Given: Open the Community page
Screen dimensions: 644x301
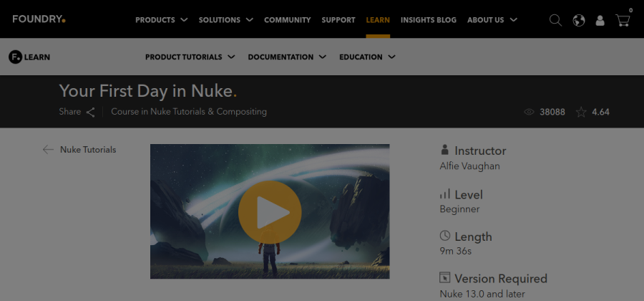Looking at the screenshot, I should coord(288,20).
